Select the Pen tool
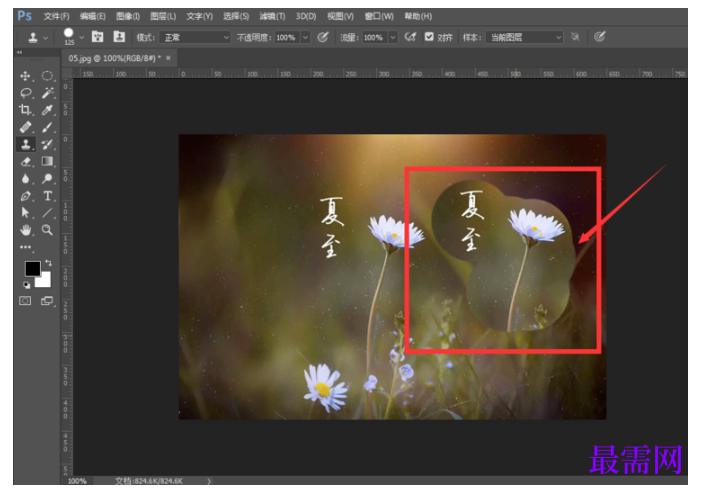This screenshot has height=491, width=701. (25, 196)
